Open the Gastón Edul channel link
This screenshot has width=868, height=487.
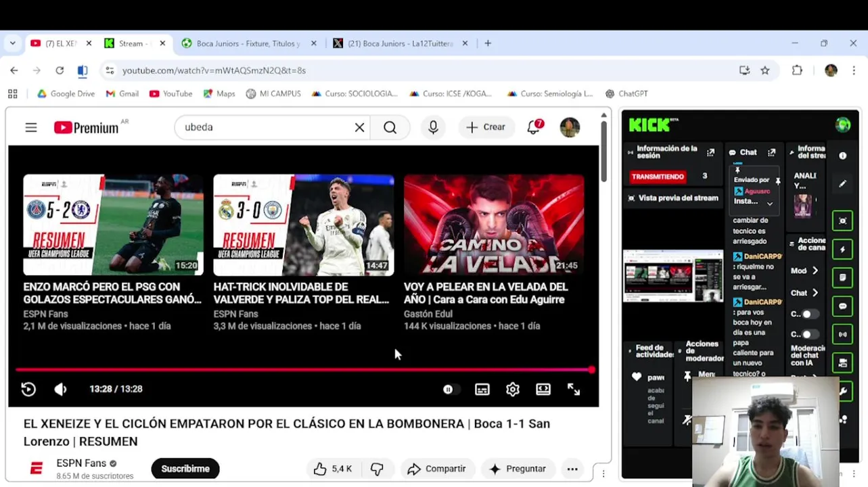pos(428,314)
